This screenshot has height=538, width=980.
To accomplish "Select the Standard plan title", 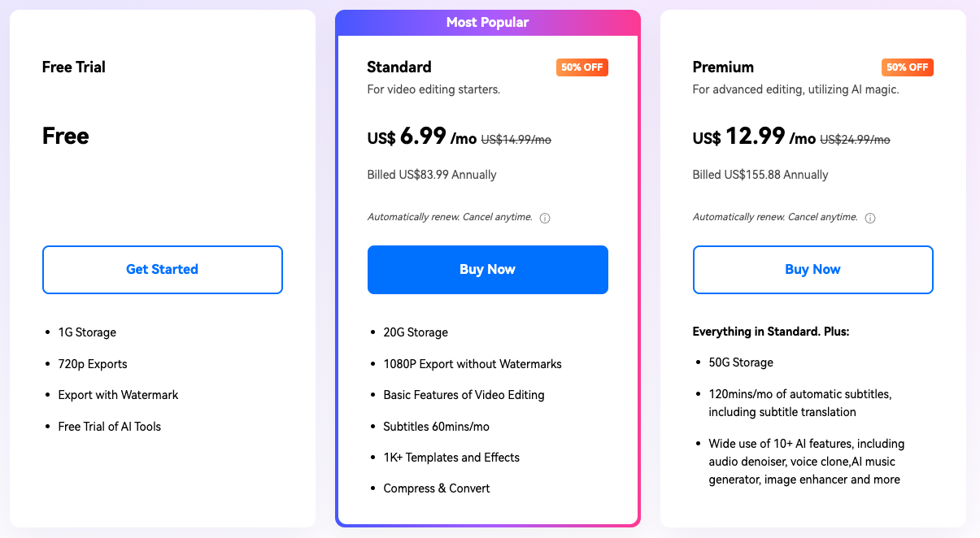I will (399, 67).
